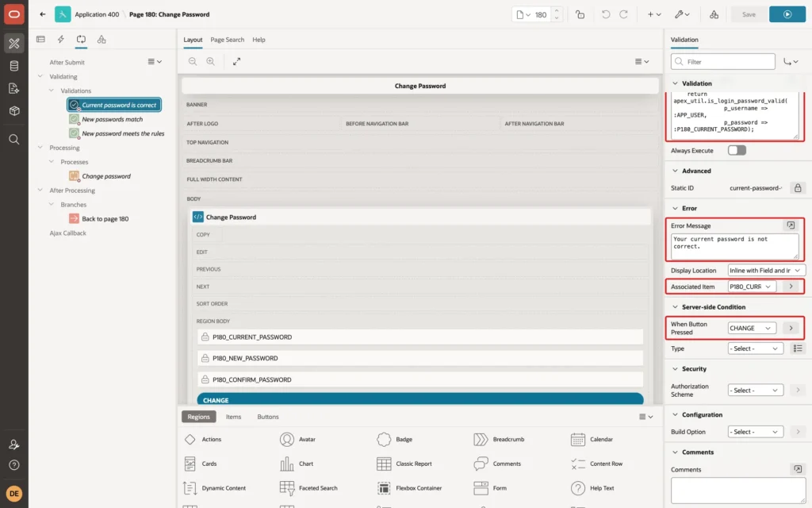Select the 'Back to page 180' branch

pos(105,219)
